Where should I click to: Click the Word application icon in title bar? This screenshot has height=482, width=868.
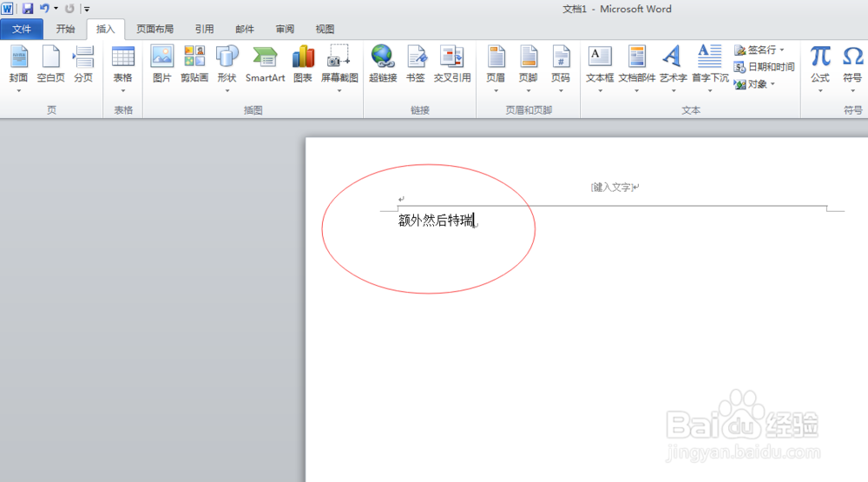(7, 9)
